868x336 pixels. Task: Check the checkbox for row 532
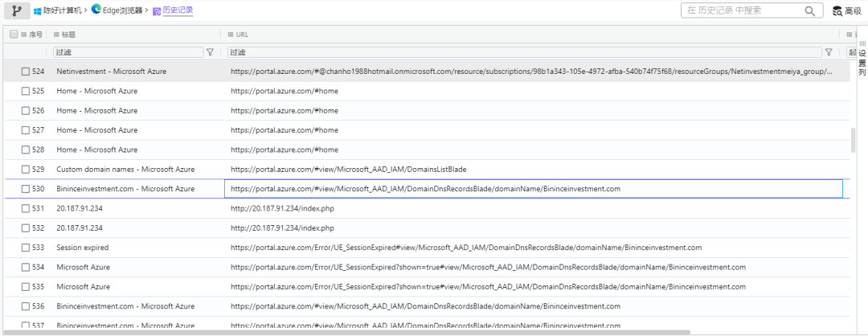(26, 228)
